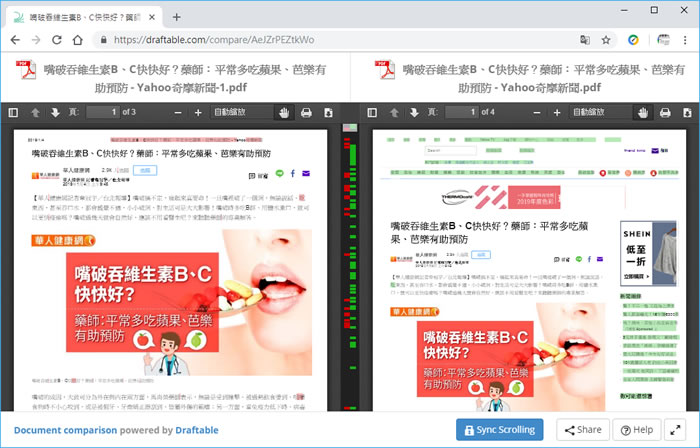The image size is (700, 448).
Task: Enable hand tool in right viewer
Action: point(643,112)
